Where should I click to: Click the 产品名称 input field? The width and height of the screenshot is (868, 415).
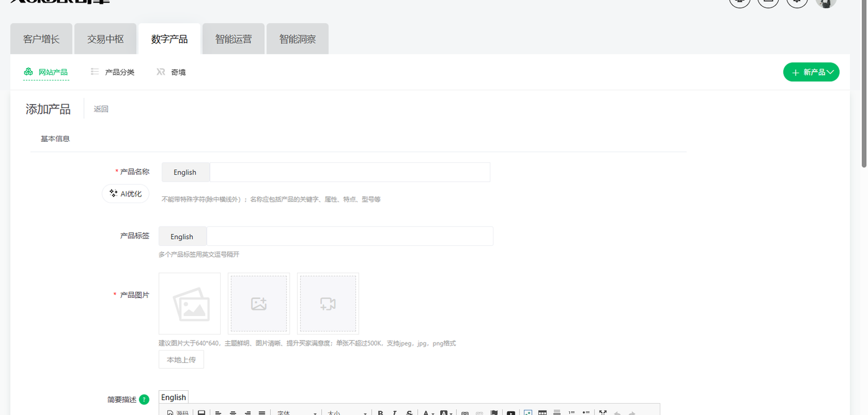[350, 172]
